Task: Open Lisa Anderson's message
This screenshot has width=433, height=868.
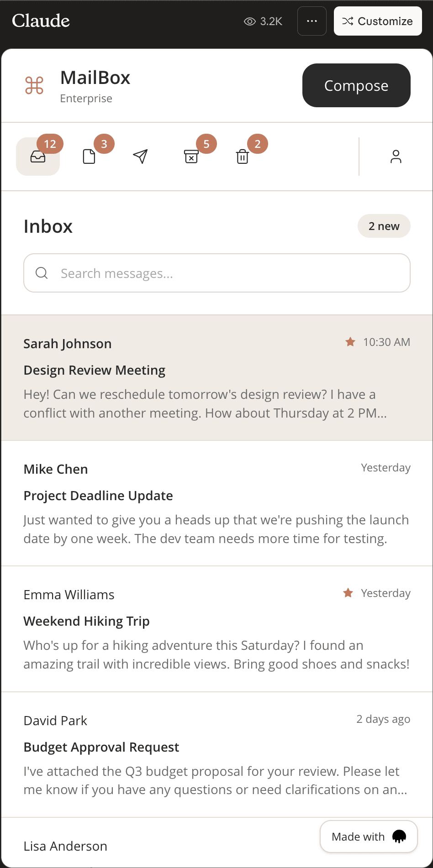Action: [x=65, y=846]
